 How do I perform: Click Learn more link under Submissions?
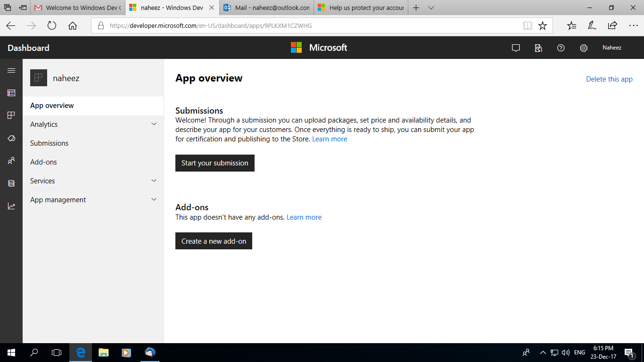click(x=330, y=139)
